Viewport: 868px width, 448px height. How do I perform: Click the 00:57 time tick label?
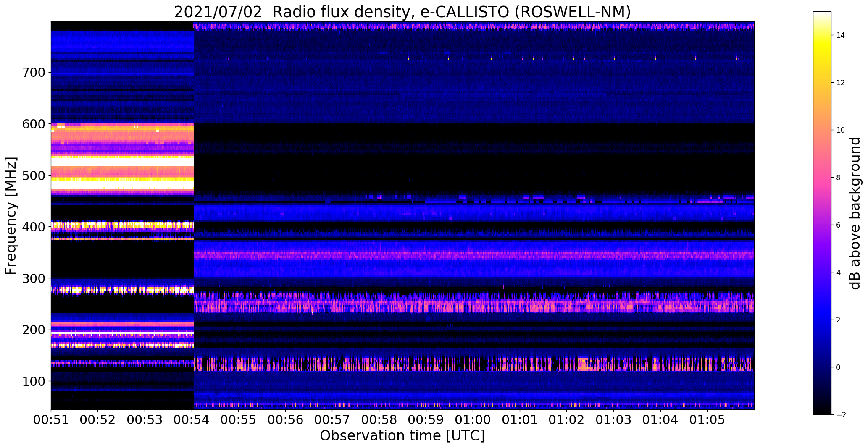point(332,419)
